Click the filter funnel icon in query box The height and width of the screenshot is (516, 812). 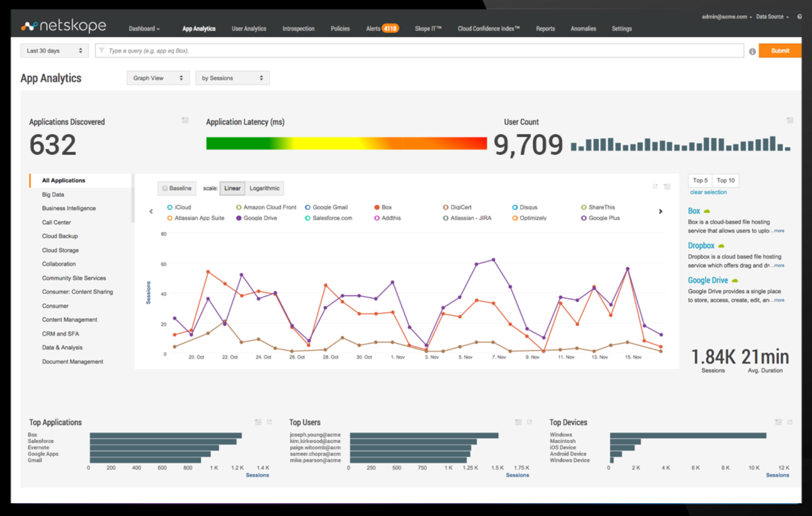point(101,50)
